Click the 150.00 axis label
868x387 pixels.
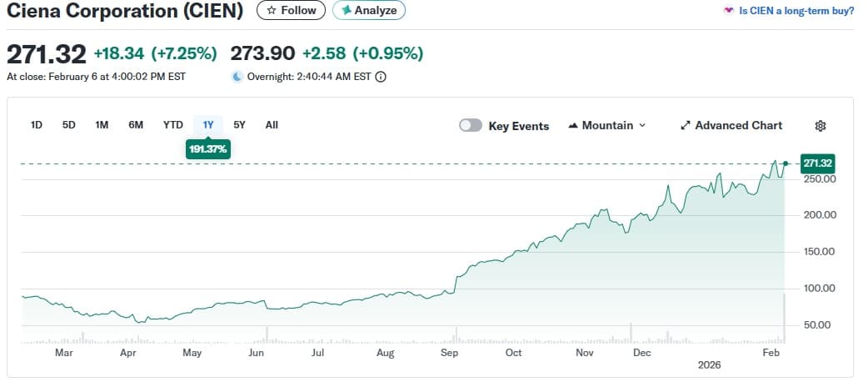tap(818, 252)
